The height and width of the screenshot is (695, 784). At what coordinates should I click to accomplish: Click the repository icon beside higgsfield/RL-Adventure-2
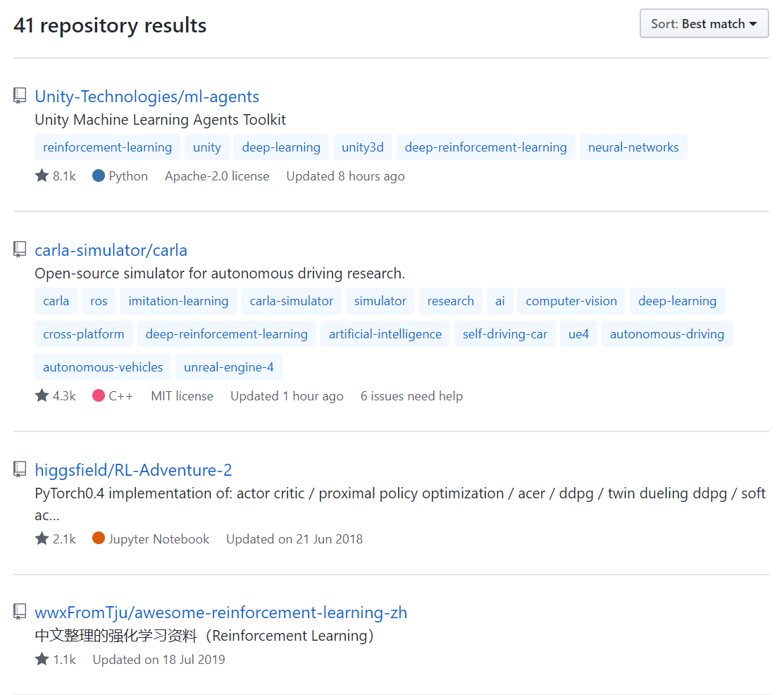point(20,470)
